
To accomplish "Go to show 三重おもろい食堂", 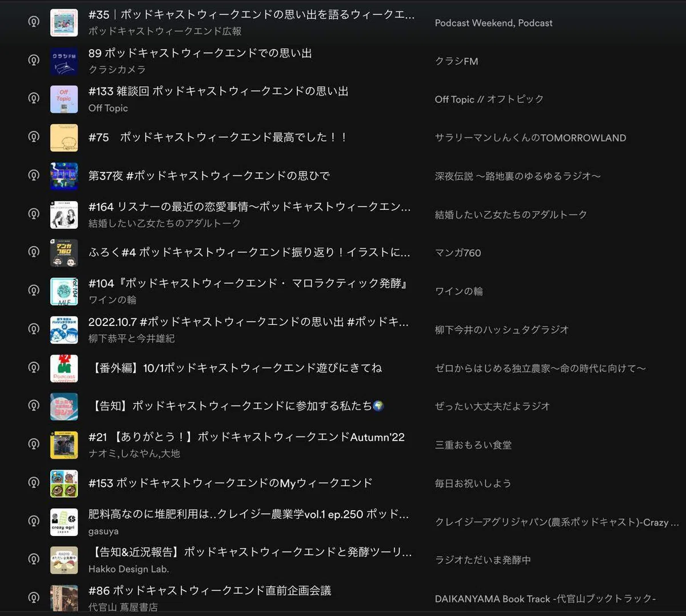I will point(473,445).
